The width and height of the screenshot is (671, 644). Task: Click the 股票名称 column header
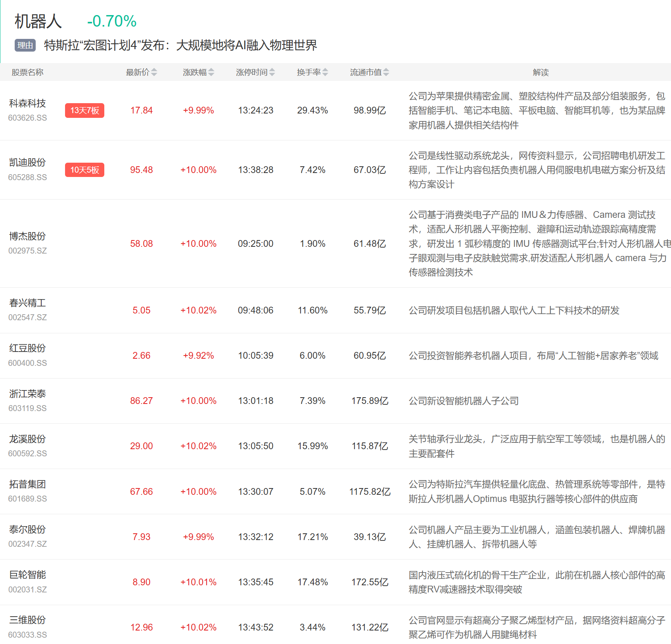point(27,72)
